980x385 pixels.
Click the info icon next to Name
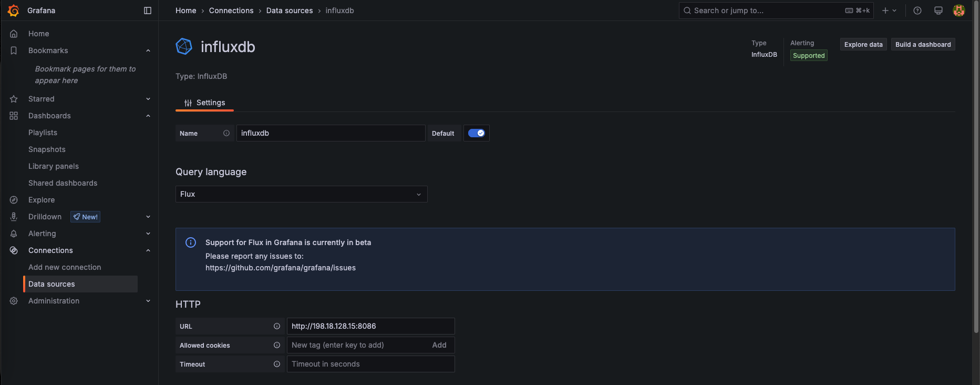point(226,133)
